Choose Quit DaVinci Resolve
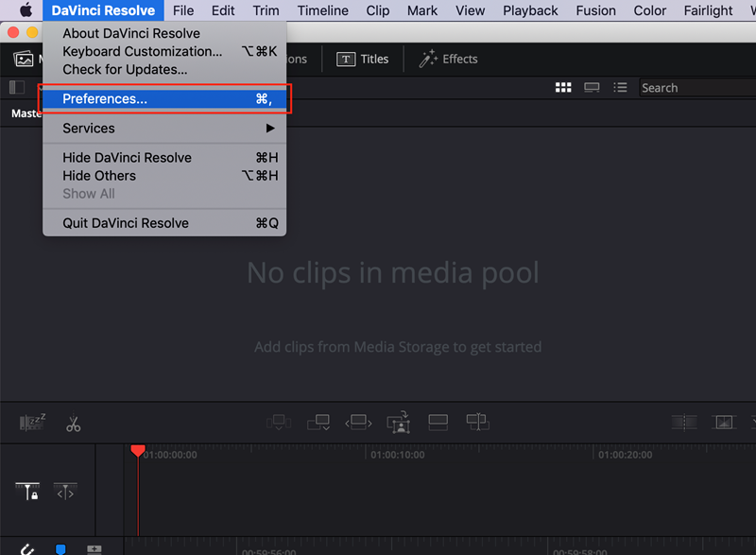Viewport: 756px width, 555px height. pyautogui.click(x=164, y=223)
